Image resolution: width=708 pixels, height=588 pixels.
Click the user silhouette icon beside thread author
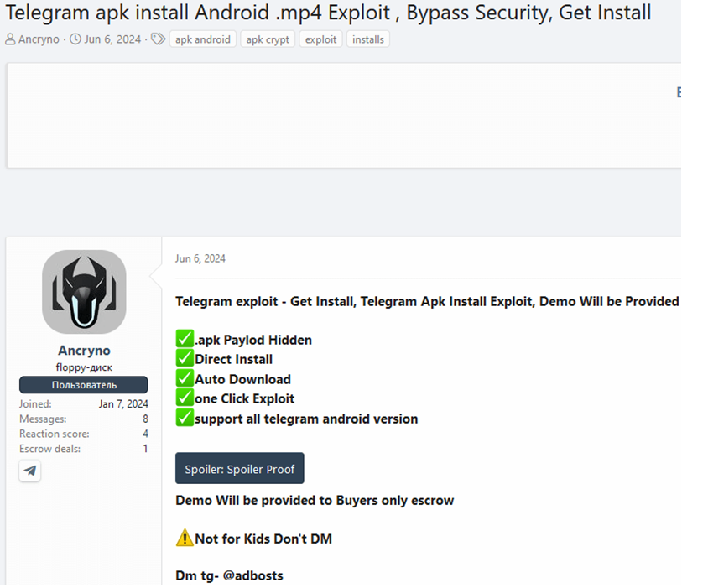(x=10, y=39)
